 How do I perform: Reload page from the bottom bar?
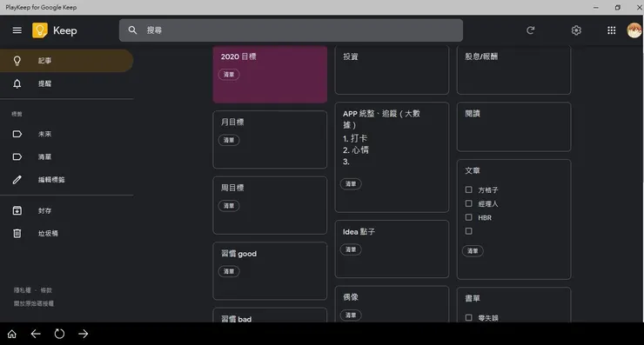(x=59, y=334)
